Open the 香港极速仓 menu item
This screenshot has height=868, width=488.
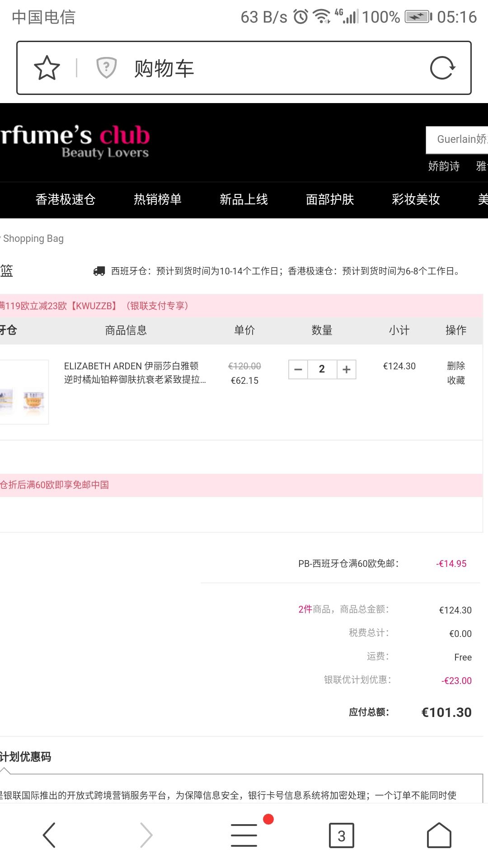(66, 199)
